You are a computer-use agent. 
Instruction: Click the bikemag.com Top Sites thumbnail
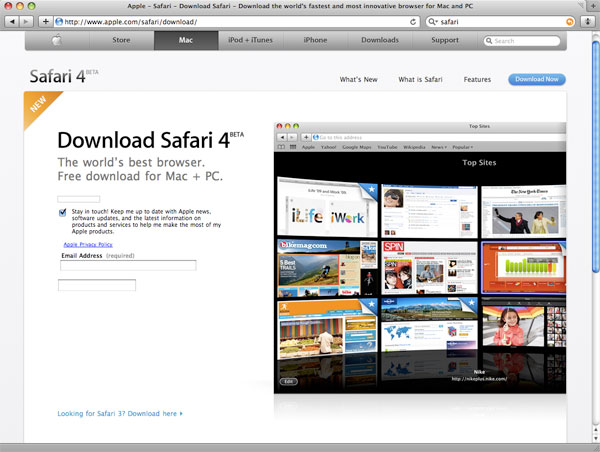tap(327, 268)
